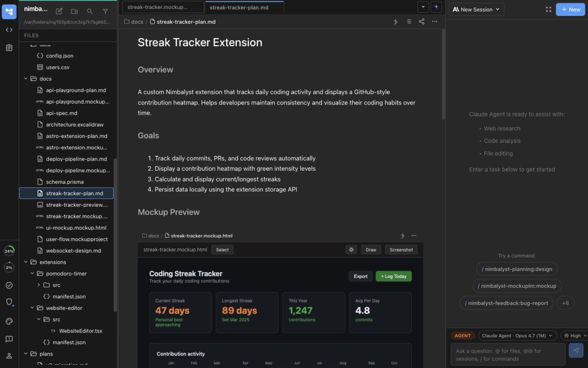Run the nimbalyst-mockuplm:mockup command
Screen dimensions: 588x368
click(517, 286)
